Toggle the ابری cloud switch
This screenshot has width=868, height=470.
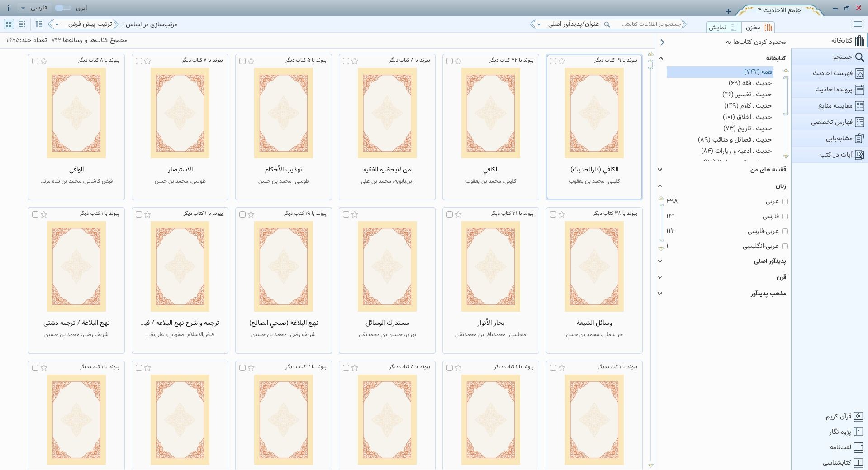[x=63, y=8]
